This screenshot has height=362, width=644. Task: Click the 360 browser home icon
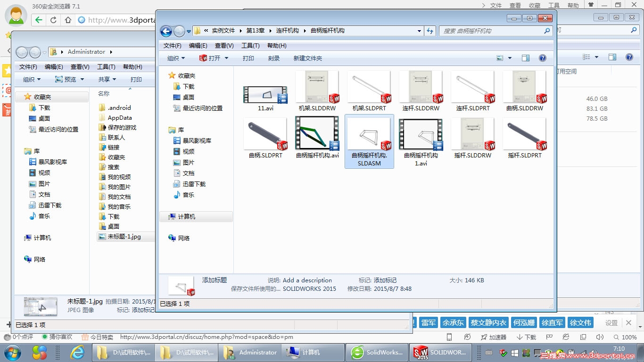tap(68, 20)
